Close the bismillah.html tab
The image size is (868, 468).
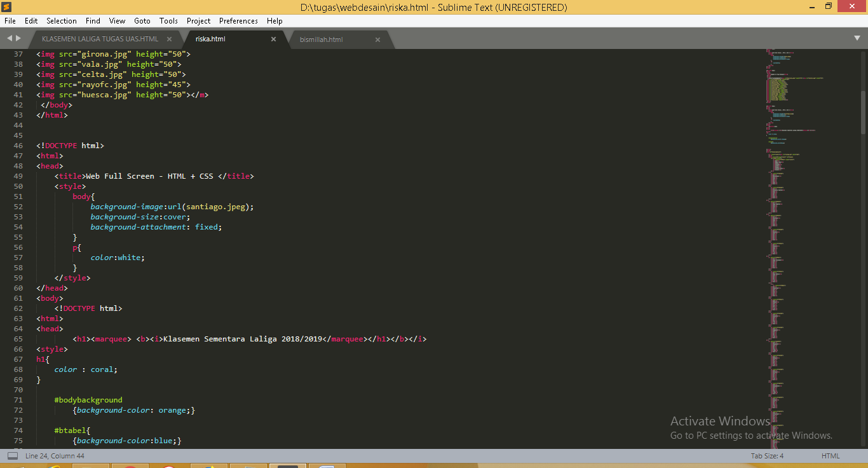(377, 39)
